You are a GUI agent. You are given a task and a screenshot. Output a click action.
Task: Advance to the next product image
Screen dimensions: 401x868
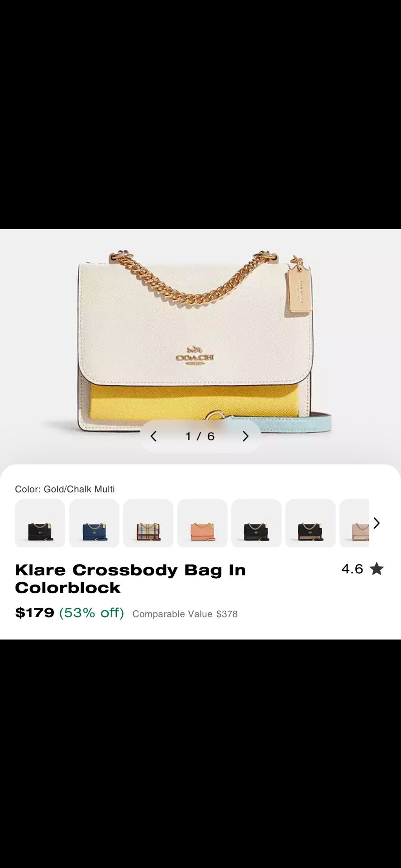[x=245, y=436]
